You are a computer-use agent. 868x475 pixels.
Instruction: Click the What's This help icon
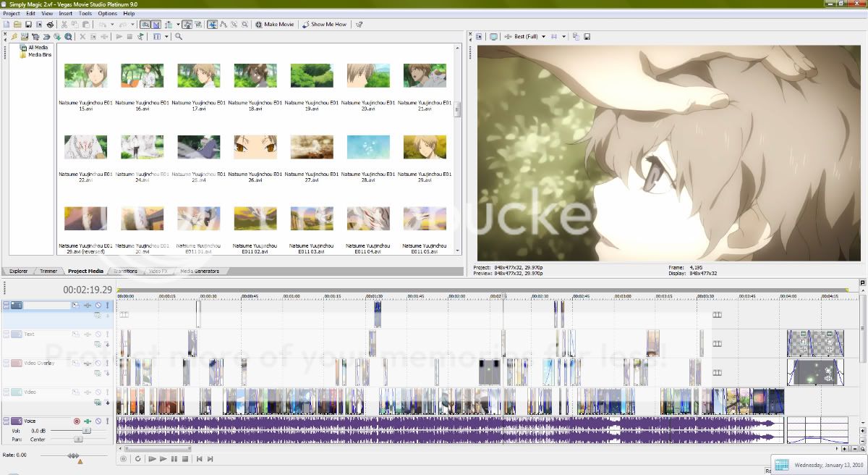click(359, 24)
